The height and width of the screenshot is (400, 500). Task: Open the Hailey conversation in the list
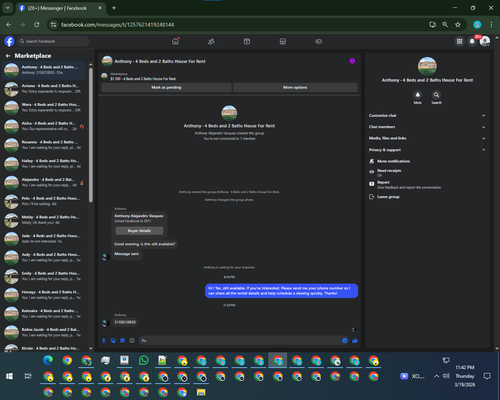click(x=44, y=163)
